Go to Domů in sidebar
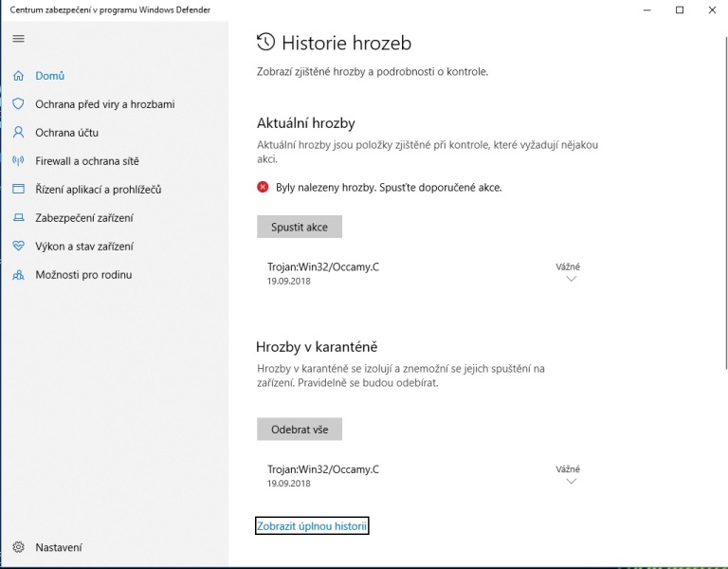 point(49,76)
